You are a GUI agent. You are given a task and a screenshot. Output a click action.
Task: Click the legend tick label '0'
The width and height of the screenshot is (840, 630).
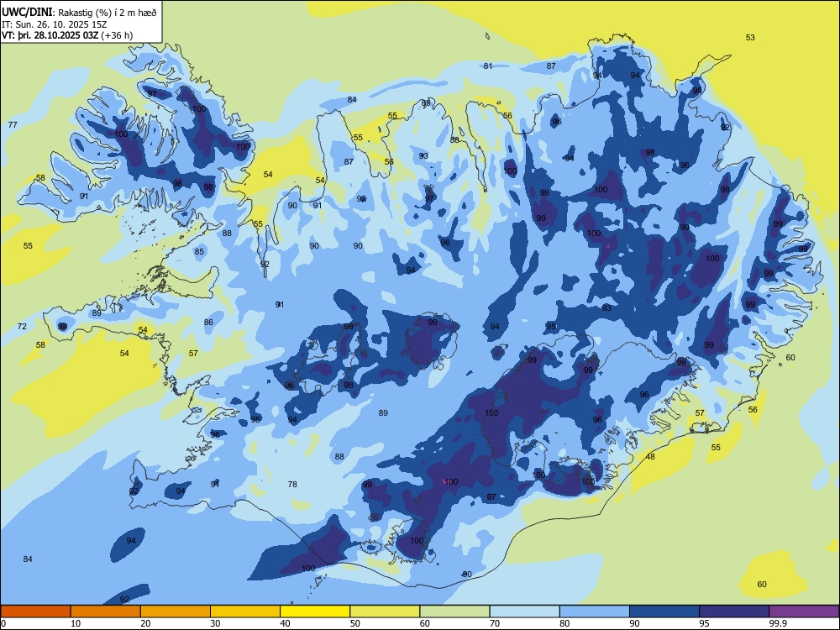[3, 623]
